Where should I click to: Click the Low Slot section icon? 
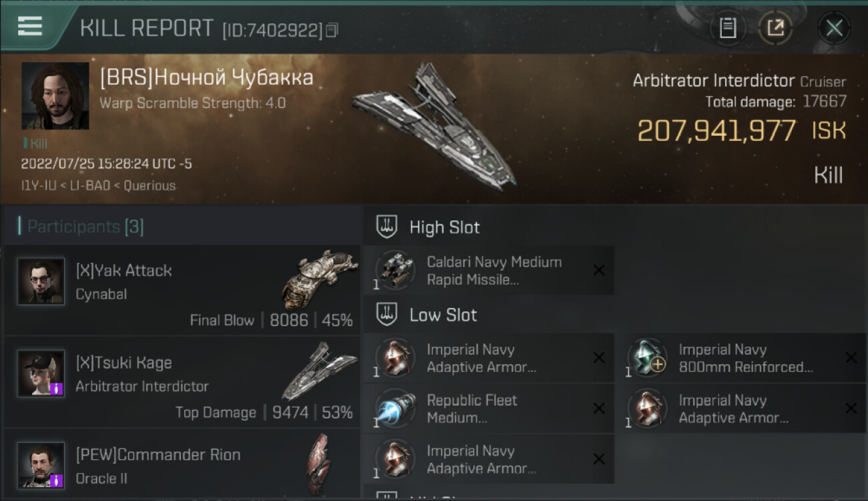387,315
